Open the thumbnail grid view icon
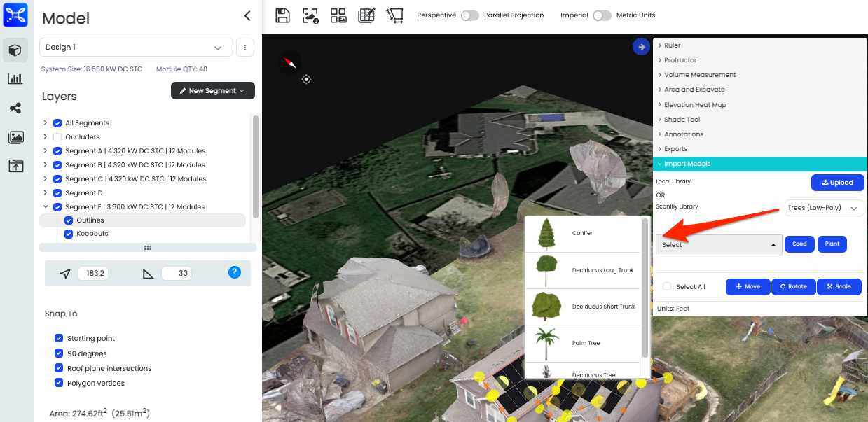Viewport: 868px width, 422px height. tap(338, 15)
